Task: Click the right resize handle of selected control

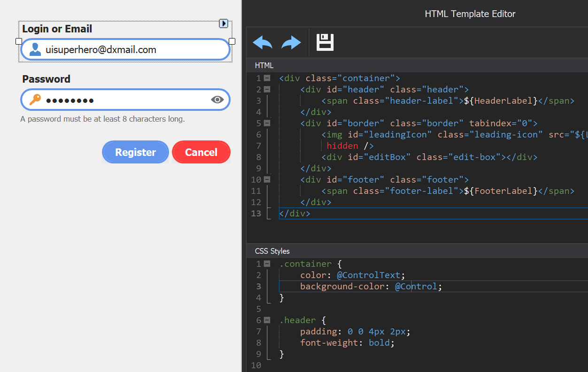Action: (x=232, y=41)
